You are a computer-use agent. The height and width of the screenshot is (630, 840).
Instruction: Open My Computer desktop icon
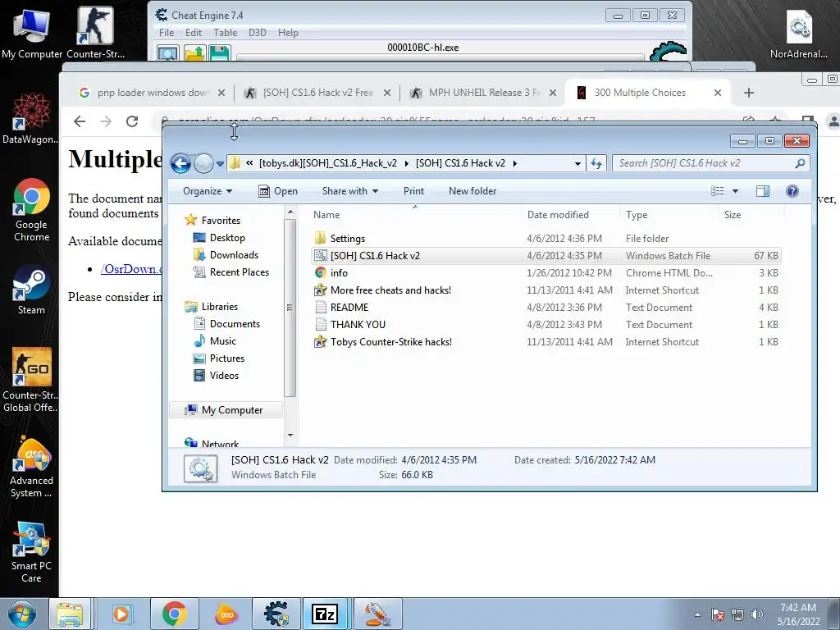(x=32, y=33)
